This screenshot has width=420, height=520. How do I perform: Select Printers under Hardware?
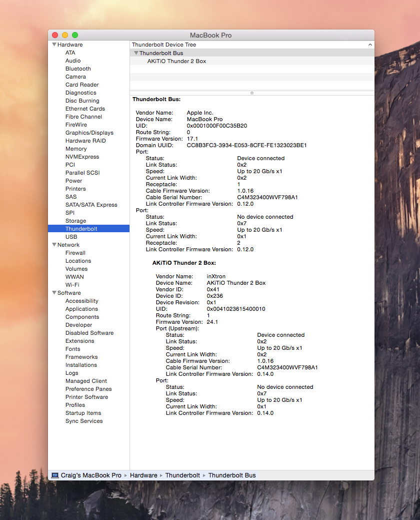[x=75, y=189]
